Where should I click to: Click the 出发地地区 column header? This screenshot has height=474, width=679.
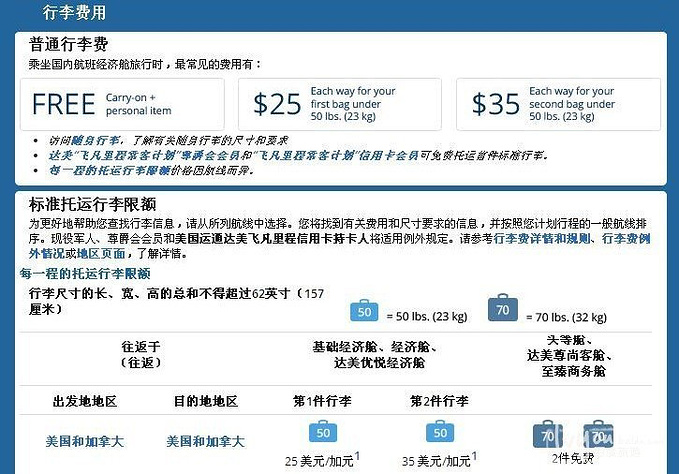tap(85, 401)
